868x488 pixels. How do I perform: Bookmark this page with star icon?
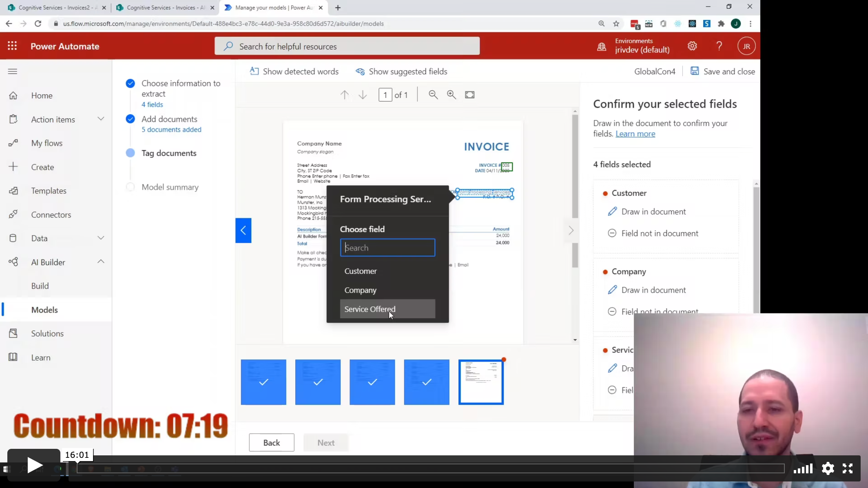click(616, 24)
